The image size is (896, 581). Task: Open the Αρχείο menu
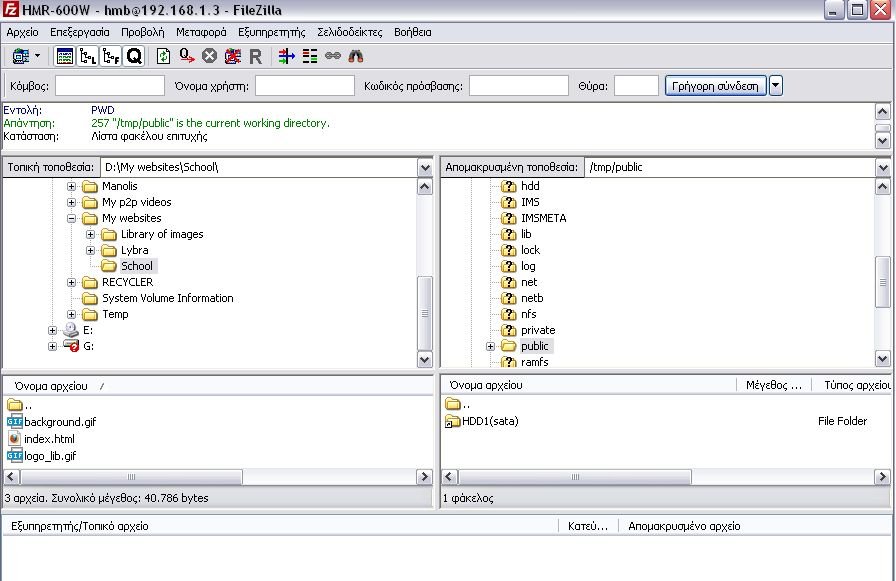[23, 32]
